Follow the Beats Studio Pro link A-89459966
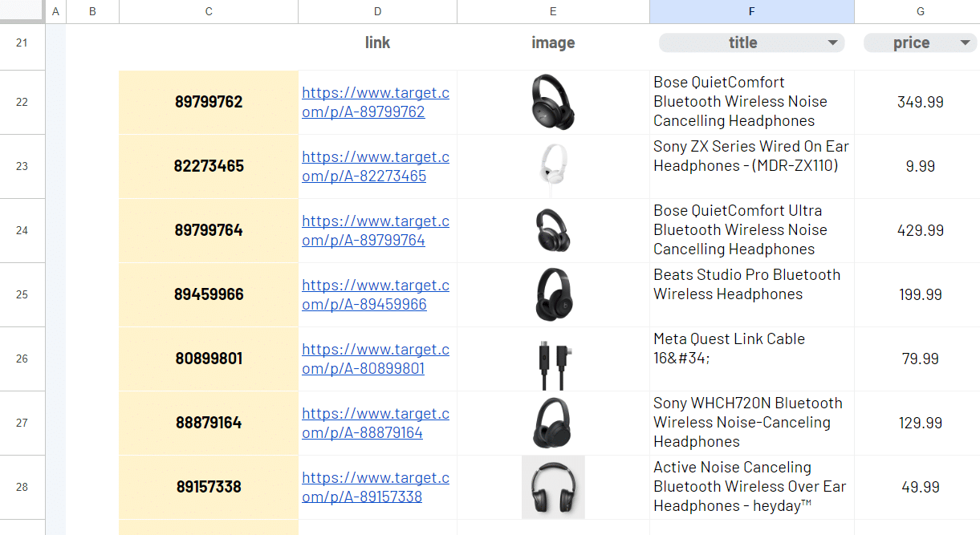This screenshot has width=980, height=535. (x=375, y=294)
